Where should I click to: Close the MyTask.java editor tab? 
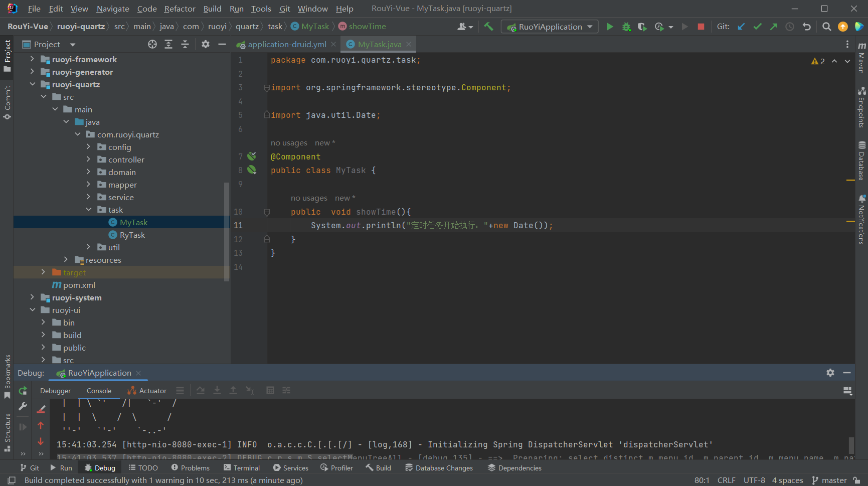click(409, 44)
